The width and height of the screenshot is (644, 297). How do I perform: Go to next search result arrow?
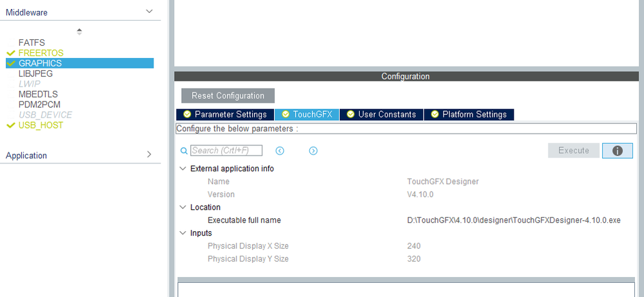313,151
